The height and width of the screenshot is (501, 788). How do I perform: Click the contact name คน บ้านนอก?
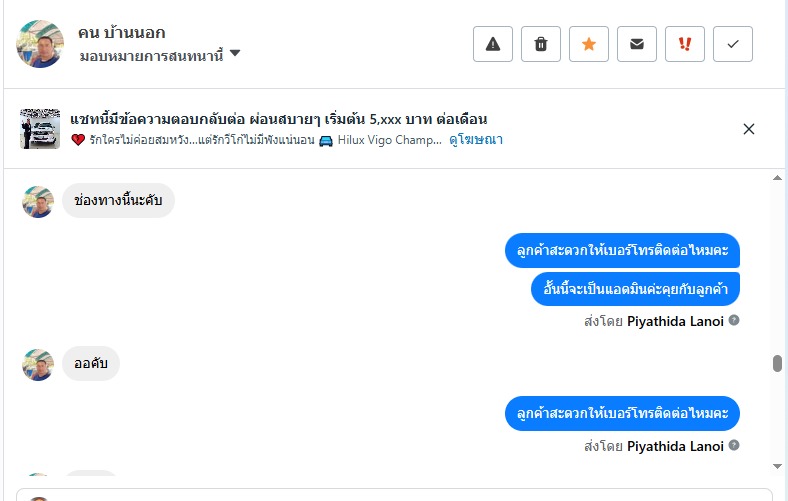pyautogui.click(x=121, y=33)
